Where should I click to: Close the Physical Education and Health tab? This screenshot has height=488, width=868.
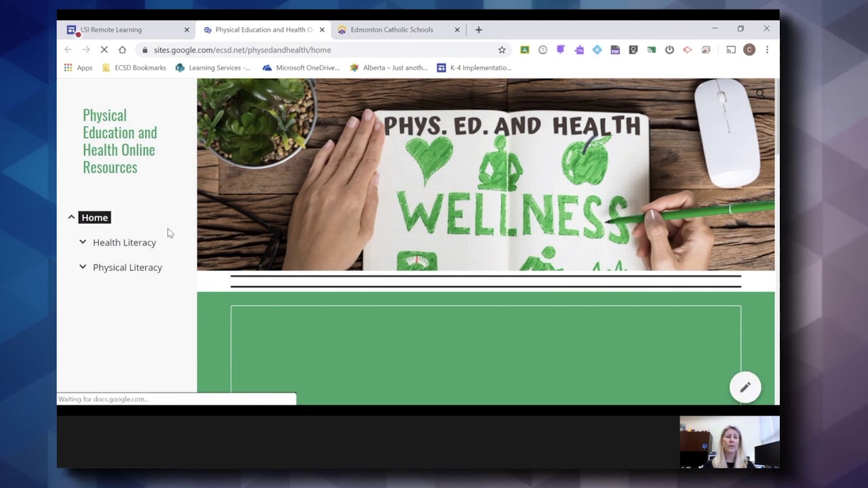pyautogui.click(x=322, y=30)
